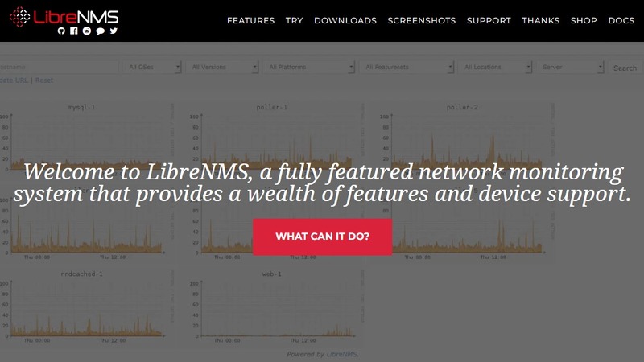Expand the All Locations dropdown

point(496,68)
